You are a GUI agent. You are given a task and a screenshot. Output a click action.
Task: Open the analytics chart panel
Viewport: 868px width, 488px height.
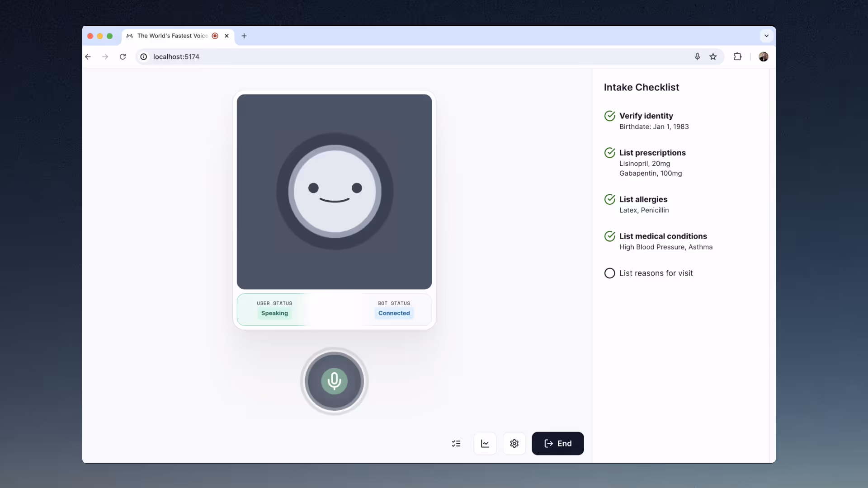[485, 443]
